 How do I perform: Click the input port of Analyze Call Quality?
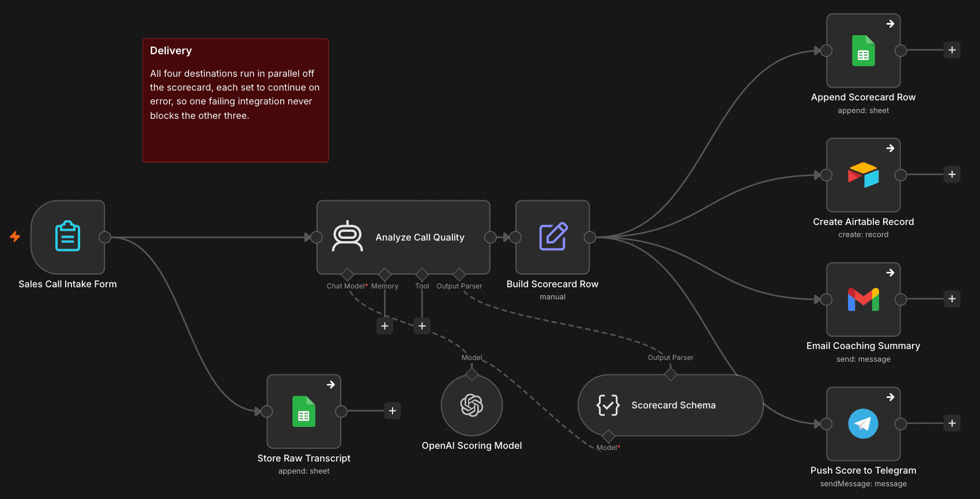click(x=316, y=237)
